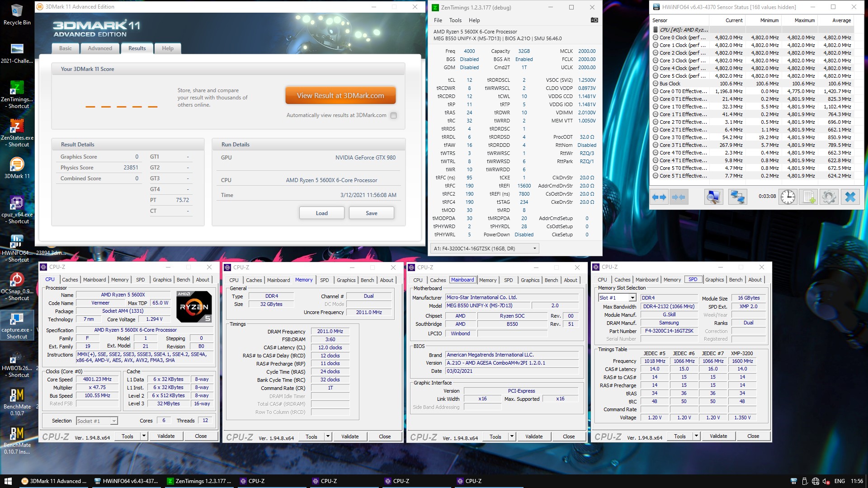Viewport: 868px width, 488px height.
Task: Open the Help tab in 3DMark 11
Action: (168, 48)
